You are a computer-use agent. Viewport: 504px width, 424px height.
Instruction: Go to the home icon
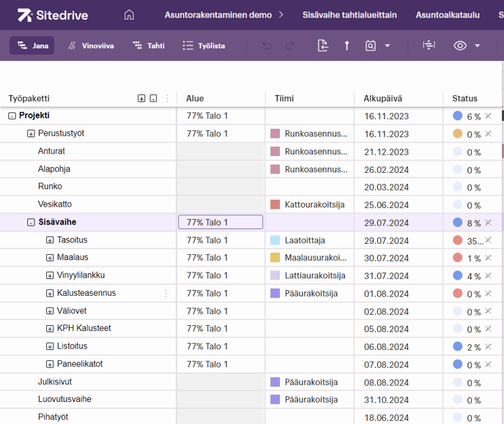(129, 15)
